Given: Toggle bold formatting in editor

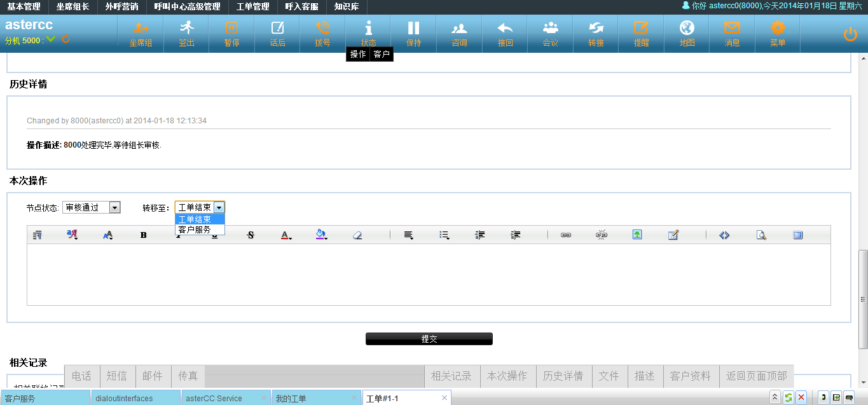Looking at the screenshot, I should pos(144,235).
